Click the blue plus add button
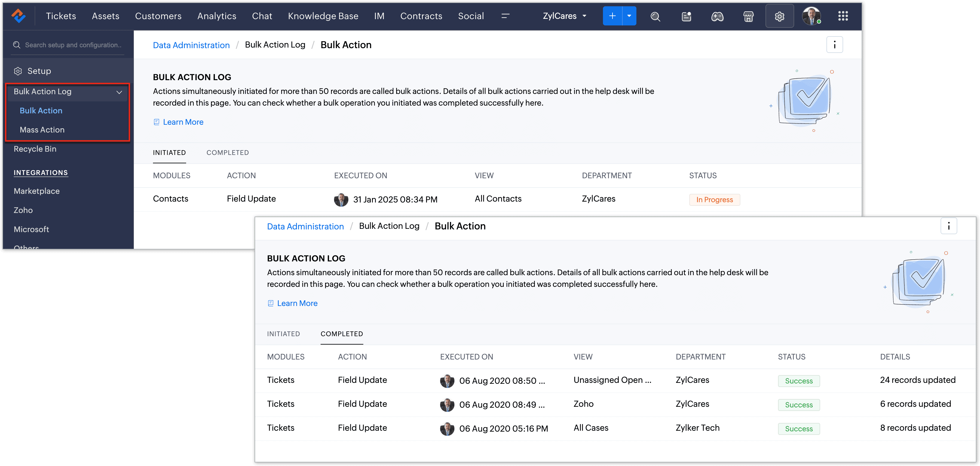Screen dimensions: 980x466 point(612,16)
